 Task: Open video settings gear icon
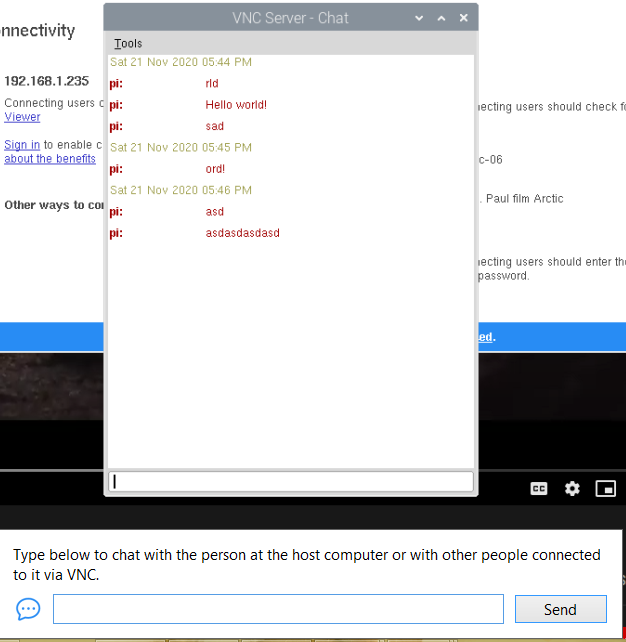(x=572, y=488)
